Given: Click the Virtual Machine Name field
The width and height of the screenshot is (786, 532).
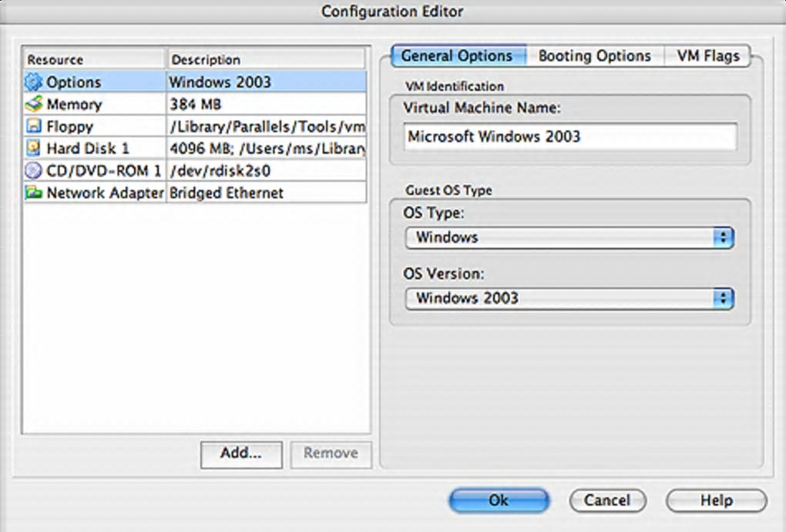Looking at the screenshot, I should pos(570,137).
